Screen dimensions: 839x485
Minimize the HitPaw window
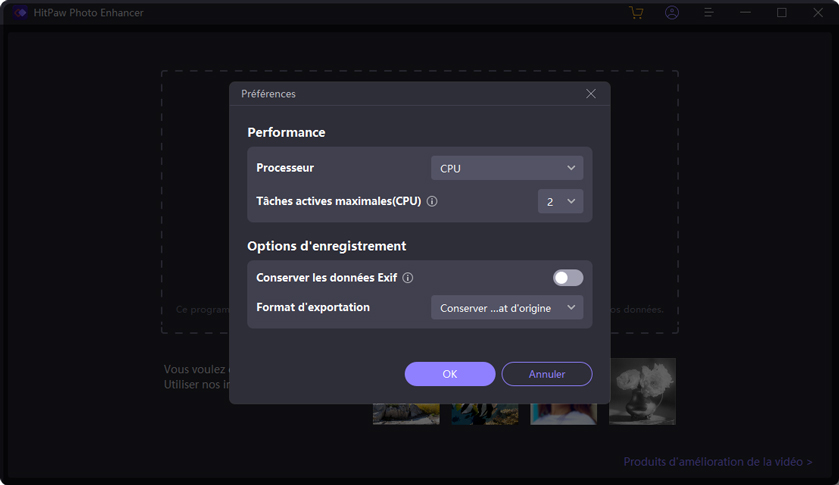coord(745,13)
